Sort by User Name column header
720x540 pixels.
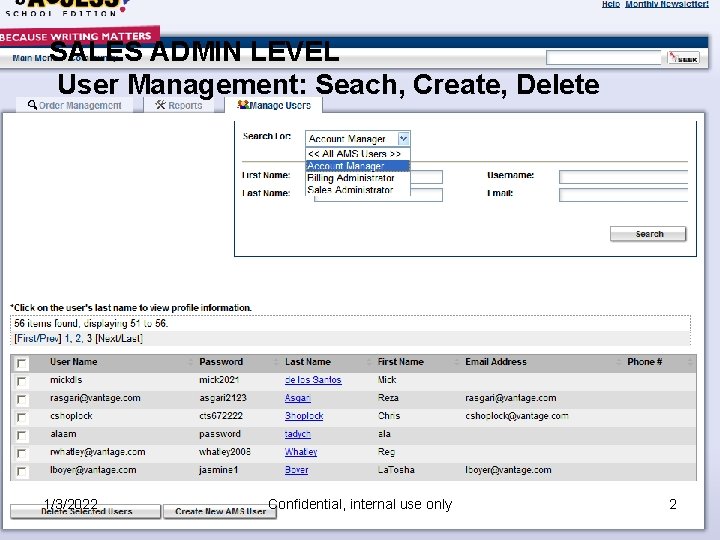[73, 362]
